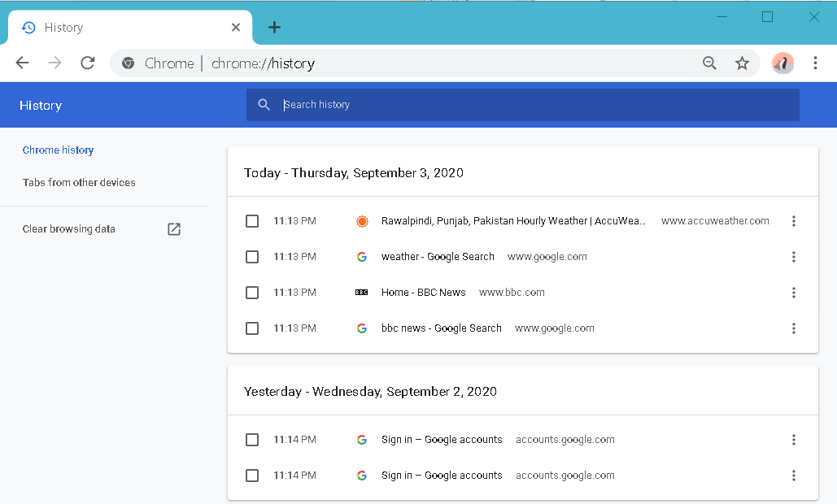This screenshot has height=504, width=837.
Task: Click Clear browsing data
Action: [69, 229]
